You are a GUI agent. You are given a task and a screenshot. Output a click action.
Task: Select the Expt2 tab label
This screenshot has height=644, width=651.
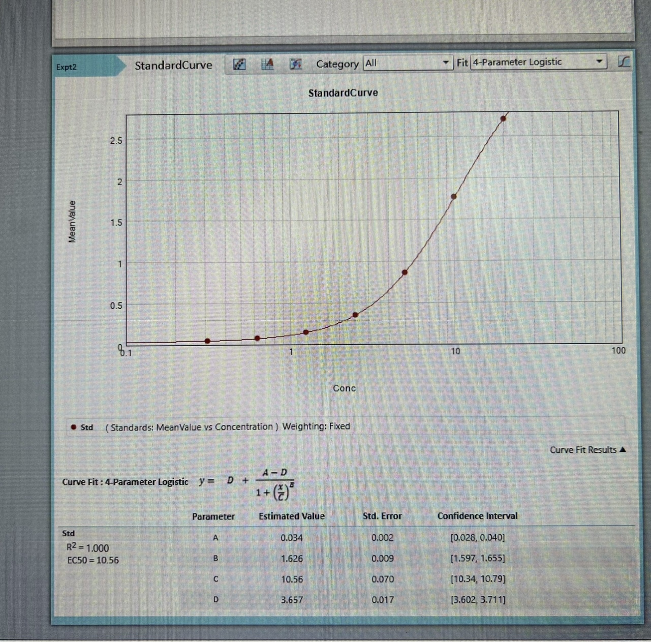coord(67,67)
